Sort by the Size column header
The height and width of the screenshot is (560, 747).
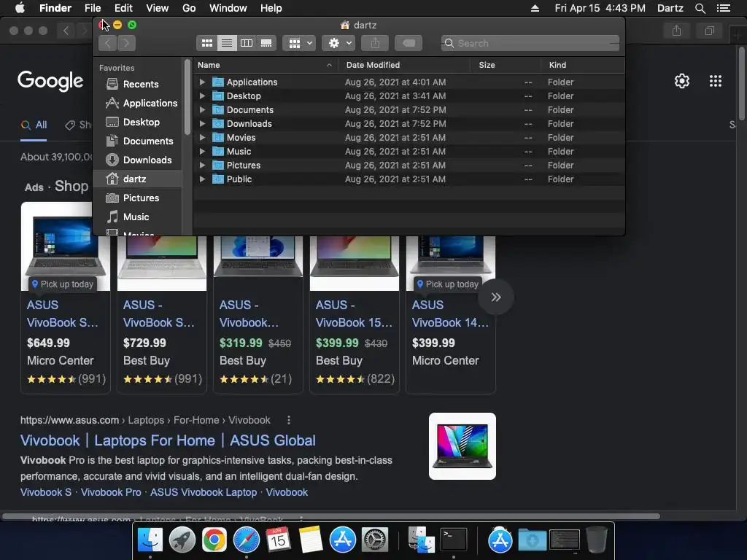[506, 65]
